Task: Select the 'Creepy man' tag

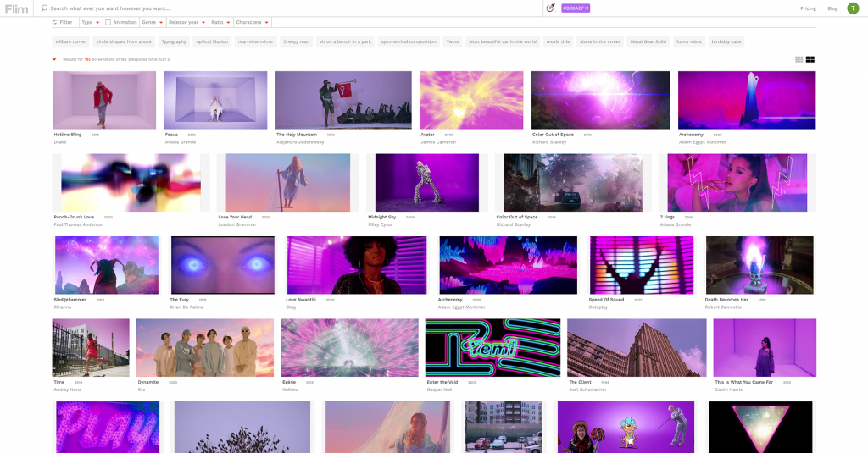Action: pos(296,42)
